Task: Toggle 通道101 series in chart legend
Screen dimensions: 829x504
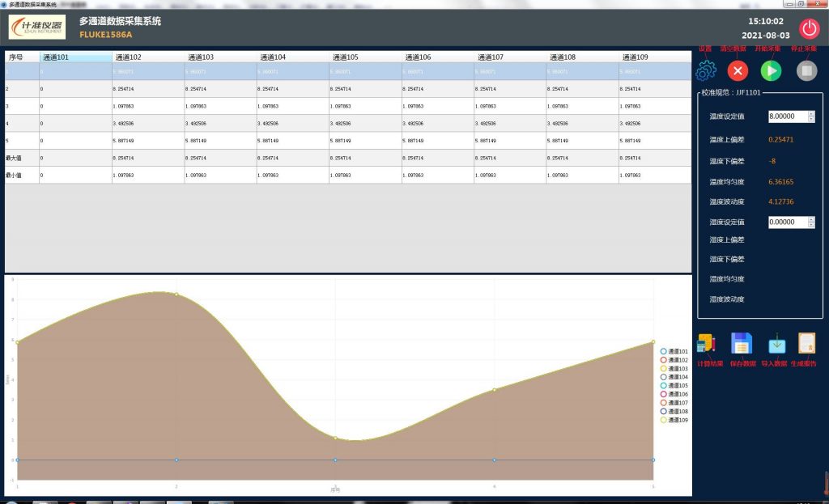Action: [x=674, y=351]
